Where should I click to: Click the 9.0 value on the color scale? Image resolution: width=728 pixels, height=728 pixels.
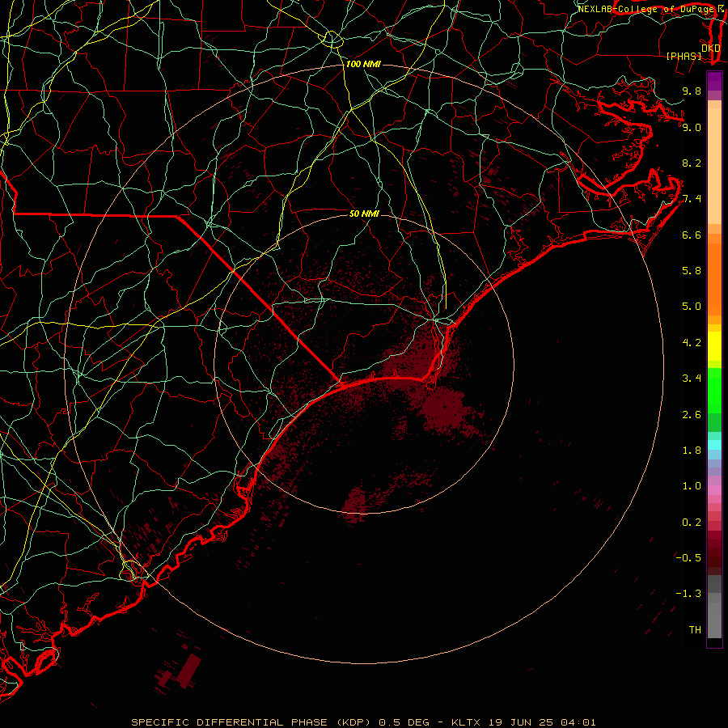pos(692,127)
